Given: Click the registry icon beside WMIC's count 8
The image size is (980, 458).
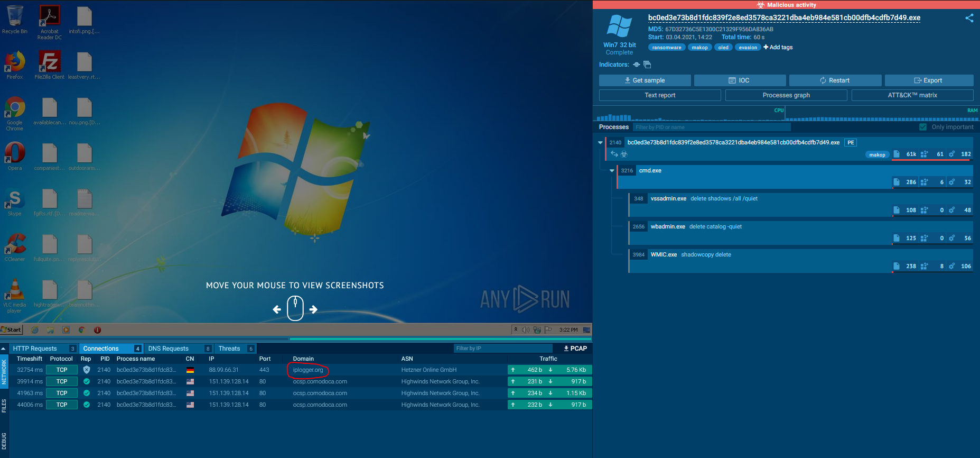Looking at the screenshot, I should tap(924, 266).
